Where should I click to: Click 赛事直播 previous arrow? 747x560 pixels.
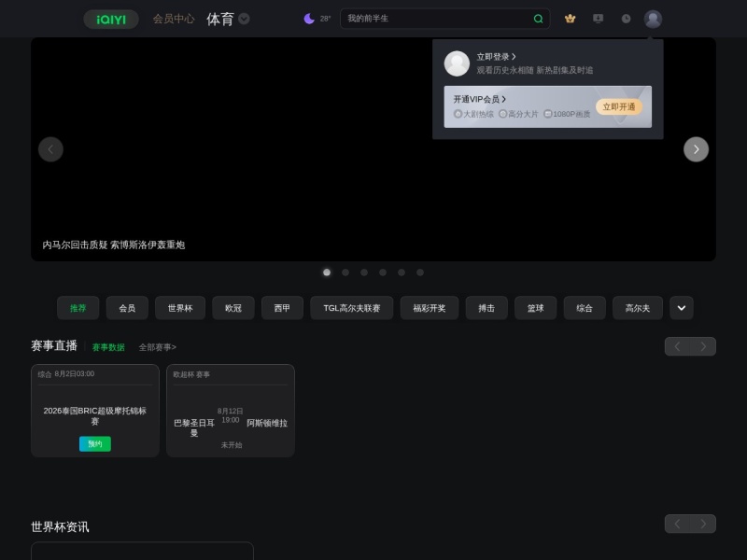coord(678,346)
